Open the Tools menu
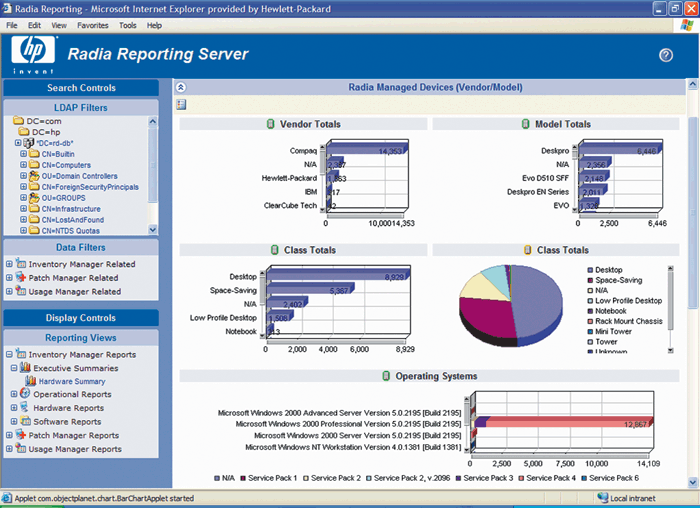The width and height of the screenshot is (700, 508). 128,25
